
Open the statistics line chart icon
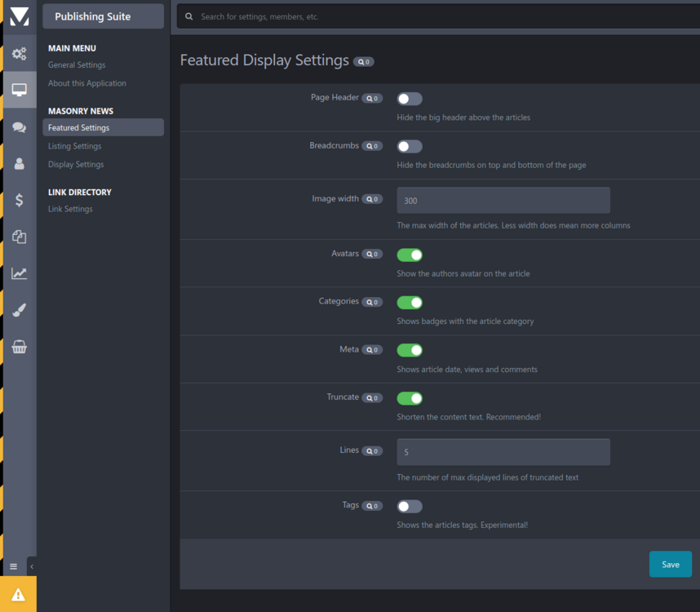point(19,273)
